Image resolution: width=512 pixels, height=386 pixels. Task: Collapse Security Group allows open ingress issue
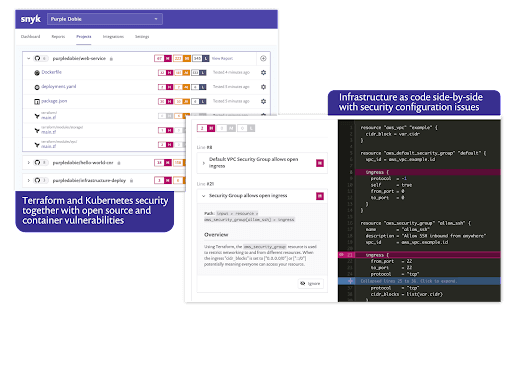point(204,196)
